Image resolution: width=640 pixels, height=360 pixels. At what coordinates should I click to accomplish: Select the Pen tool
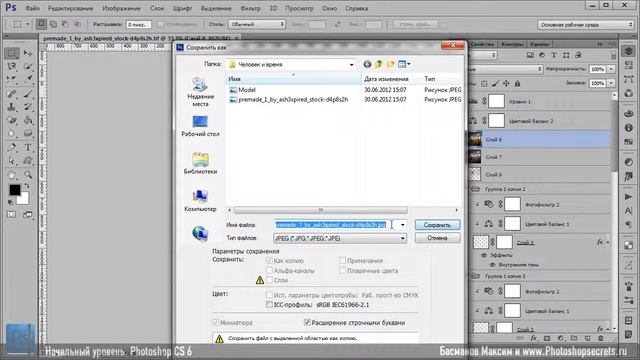coord(12,148)
